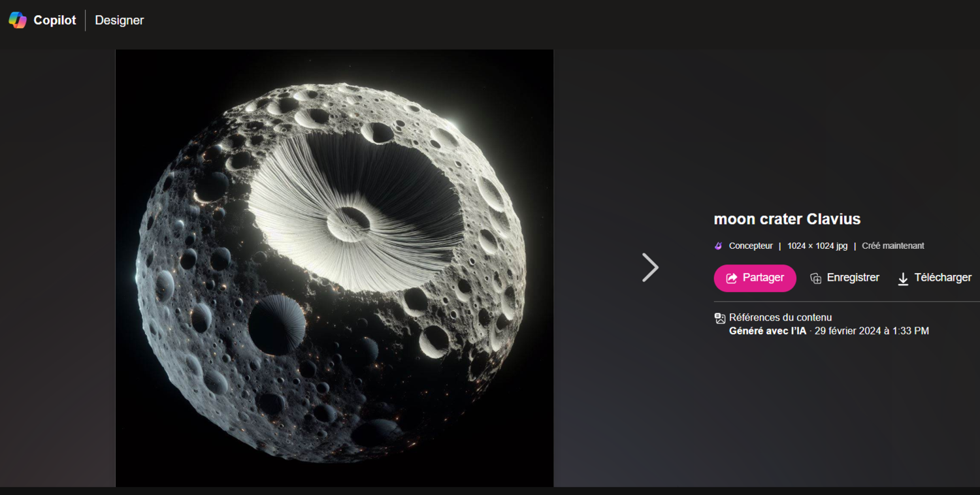
Task: Click the 1024 × 1024 jpg size text
Action: coord(817,246)
